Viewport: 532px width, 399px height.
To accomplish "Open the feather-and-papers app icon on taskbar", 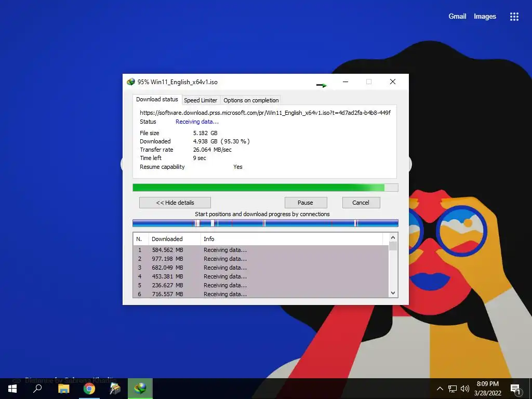I will tap(115, 389).
